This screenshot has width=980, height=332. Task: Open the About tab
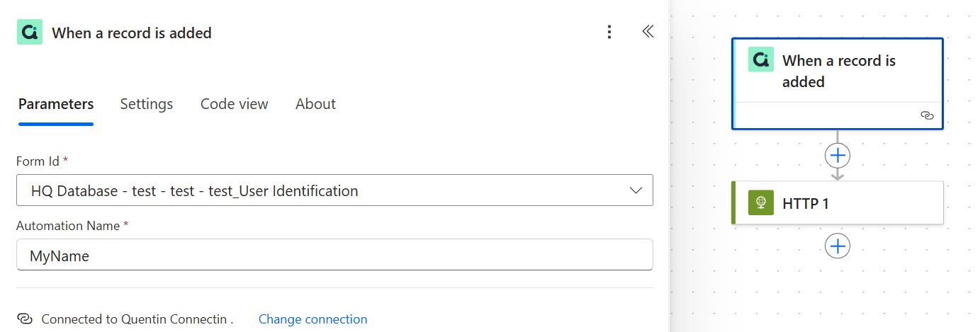point(315,104)
